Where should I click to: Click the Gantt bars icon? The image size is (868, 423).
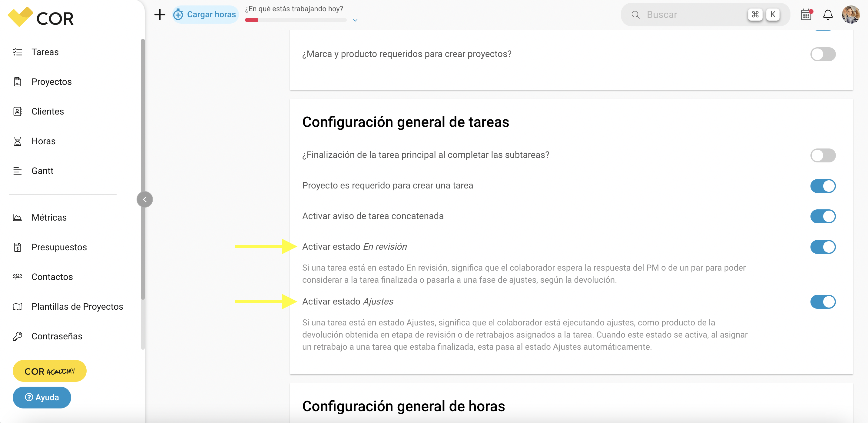18,171
